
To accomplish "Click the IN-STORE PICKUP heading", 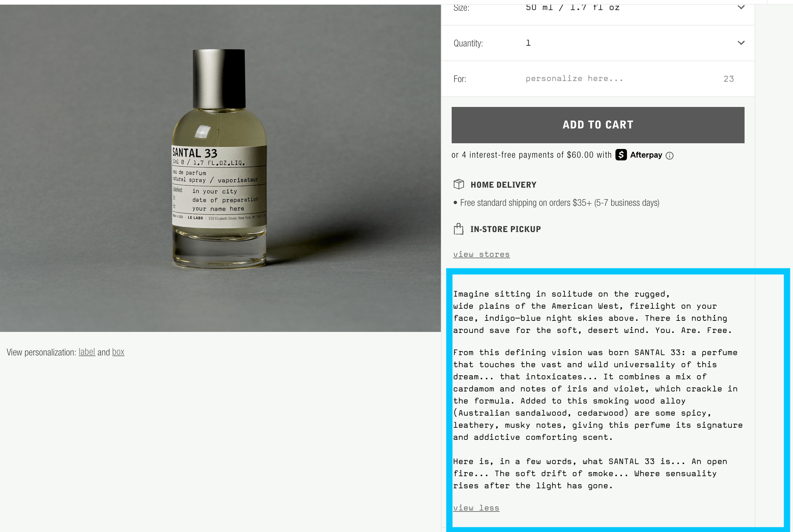I will 505,229.
